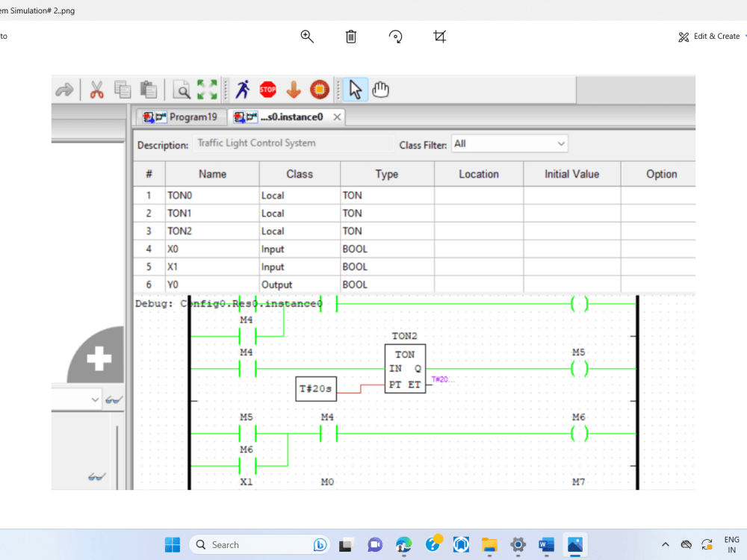Open the Class Filter dropdown
The width and height of the screenshot is (747, 560).
pos(509,143)
